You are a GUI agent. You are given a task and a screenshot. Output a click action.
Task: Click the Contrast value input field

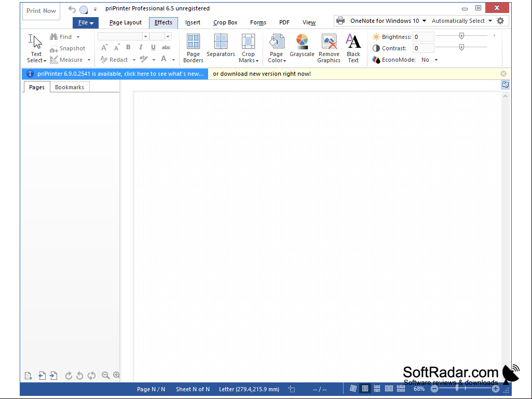(424, 48)
